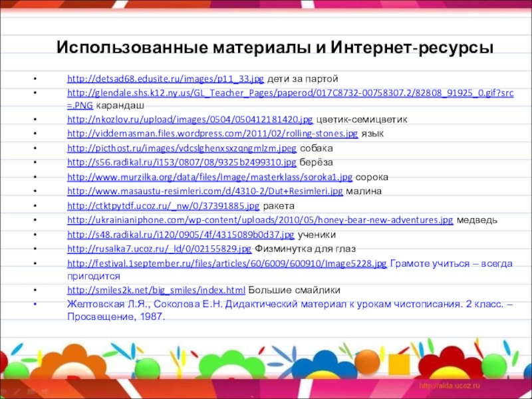Screen dimensions: 532x399
Task: Select the text 'Физминутка для глаз'
Action: (305, 249)
